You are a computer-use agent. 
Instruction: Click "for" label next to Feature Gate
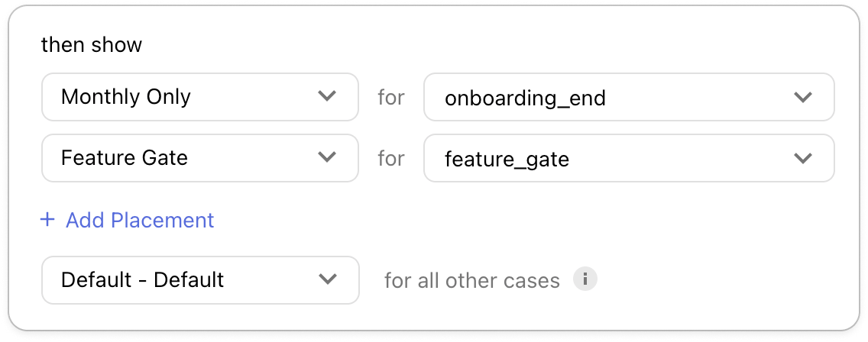click(391, 158)
